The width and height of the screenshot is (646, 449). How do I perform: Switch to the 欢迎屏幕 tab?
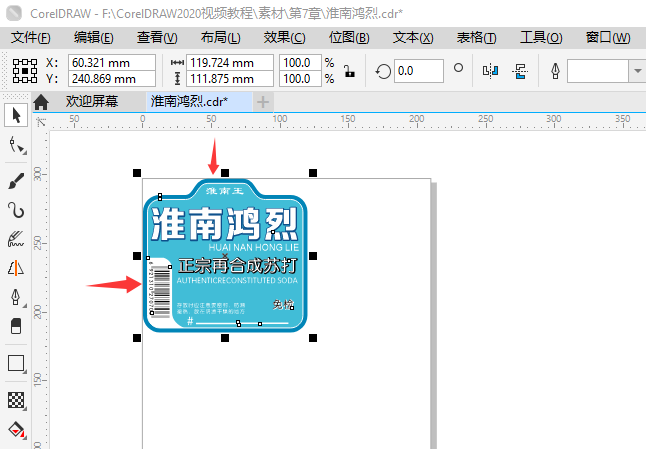(x=92, y=101)
